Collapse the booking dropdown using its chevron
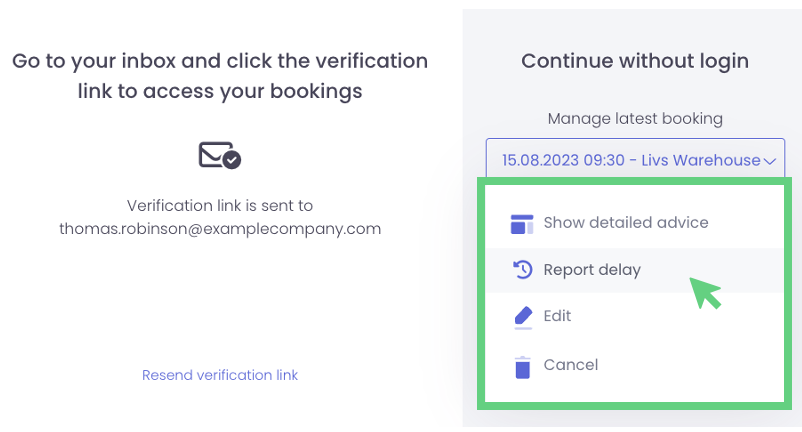This screenshot has height=432, width=802. click(769, 161)
